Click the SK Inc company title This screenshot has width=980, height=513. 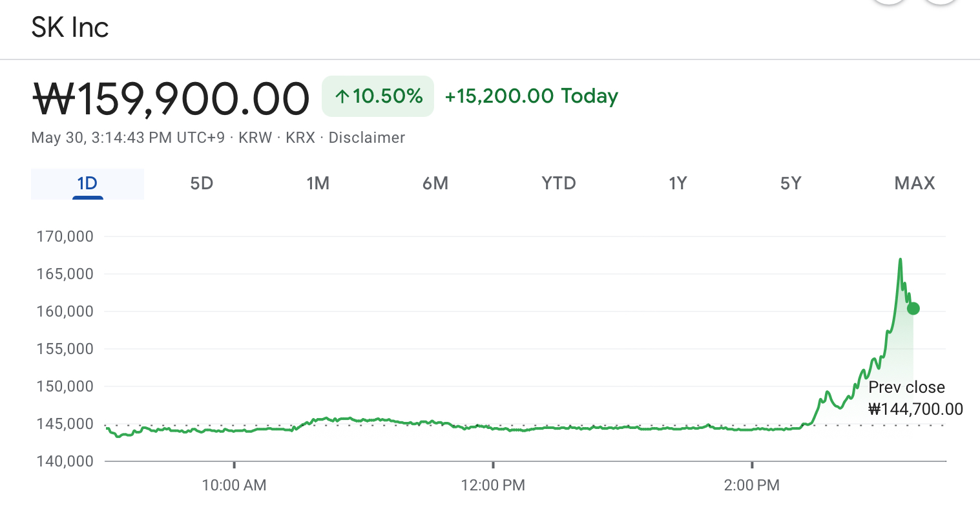70,27
